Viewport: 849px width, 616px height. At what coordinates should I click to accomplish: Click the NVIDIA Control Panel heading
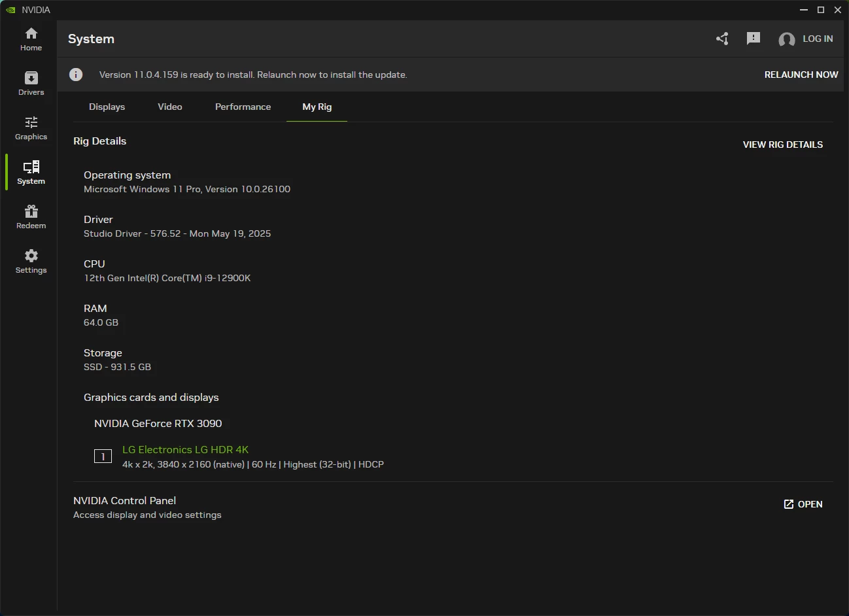tap(125, 500)
